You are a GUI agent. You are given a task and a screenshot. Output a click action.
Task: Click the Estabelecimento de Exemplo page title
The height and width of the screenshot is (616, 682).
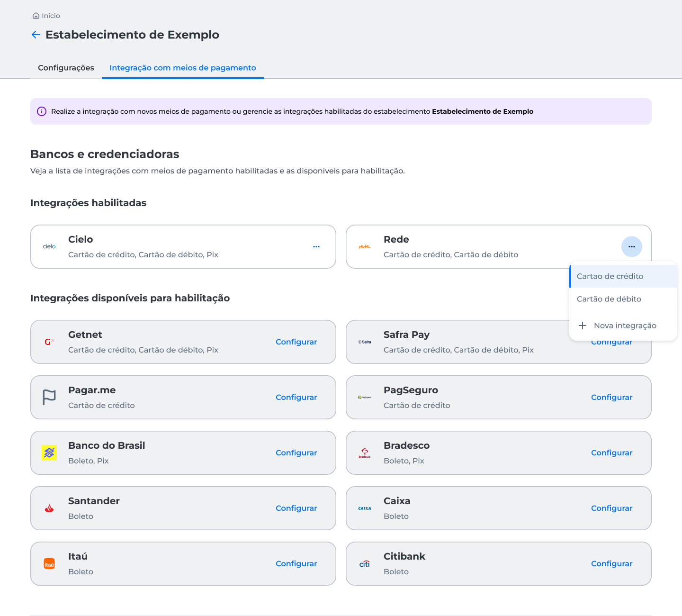click(132, 35)
